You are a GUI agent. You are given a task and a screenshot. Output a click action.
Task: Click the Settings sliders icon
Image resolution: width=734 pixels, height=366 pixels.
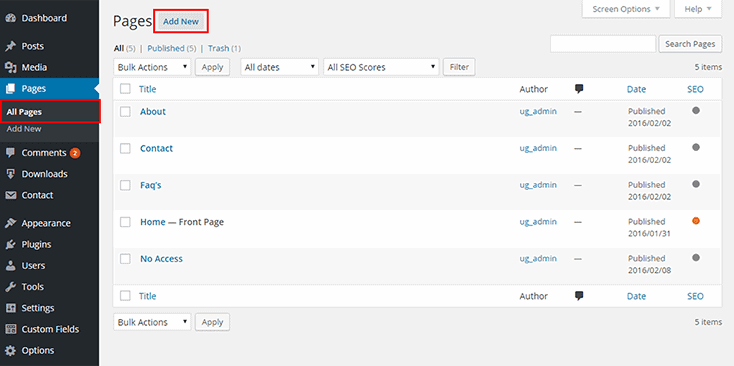coord(11,308)
